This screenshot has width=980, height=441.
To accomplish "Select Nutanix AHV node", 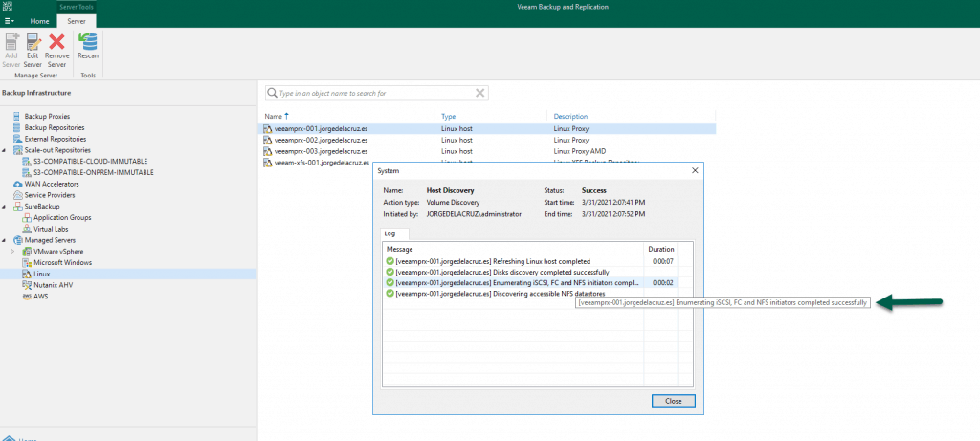I will coord(54,285).
